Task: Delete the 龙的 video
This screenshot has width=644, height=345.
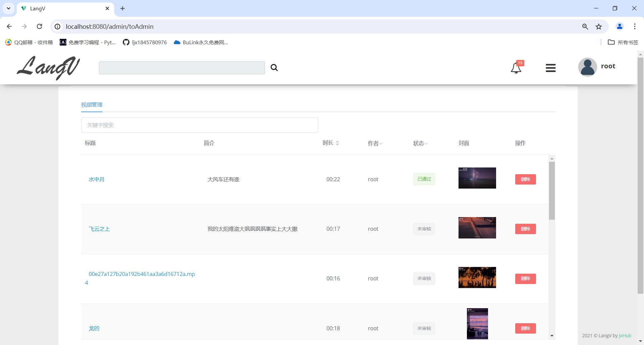Action: click(525, 328)
